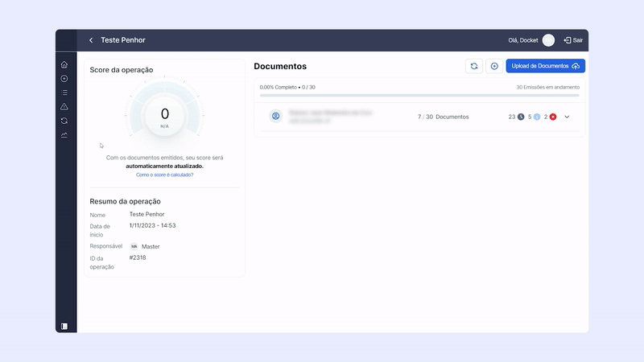The width and height of the screenshot is (644, 362).
Task: Open the chart analytics icon in sidebar
Action: pos(64,135)
